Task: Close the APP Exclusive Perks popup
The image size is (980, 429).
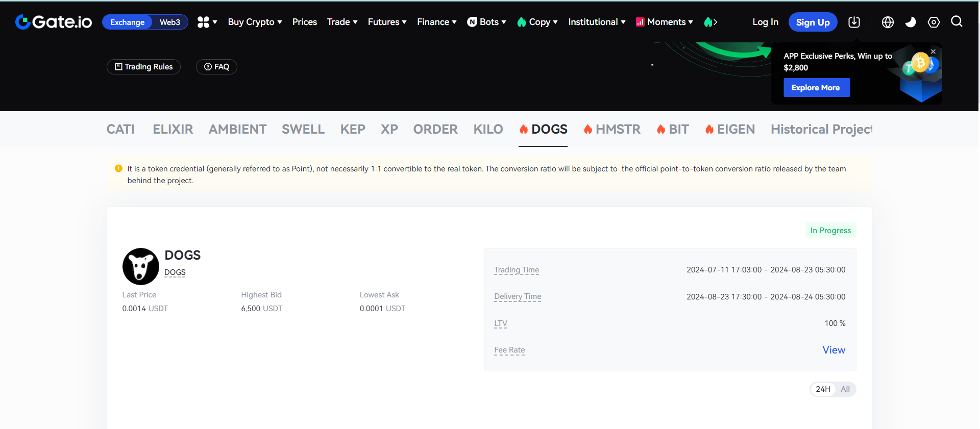Action: [x=933, y=52]
